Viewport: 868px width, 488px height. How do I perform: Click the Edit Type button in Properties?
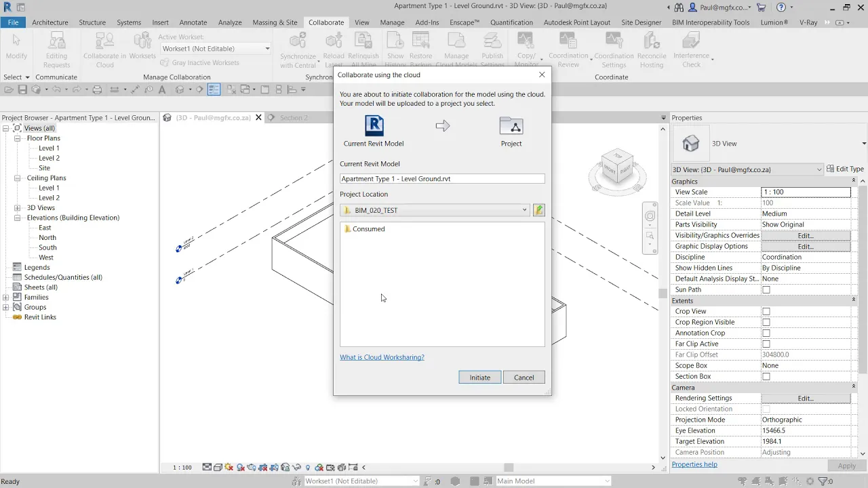(845, 169)
